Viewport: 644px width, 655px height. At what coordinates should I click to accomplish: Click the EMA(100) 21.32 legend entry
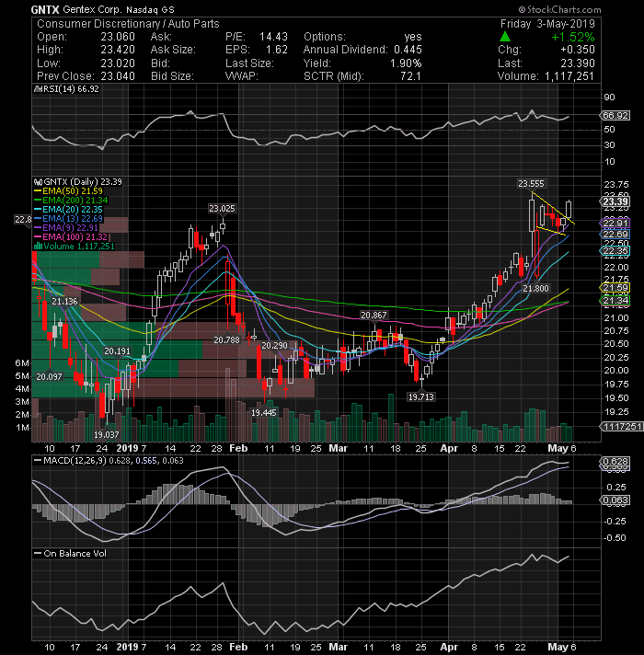[71, 236]
